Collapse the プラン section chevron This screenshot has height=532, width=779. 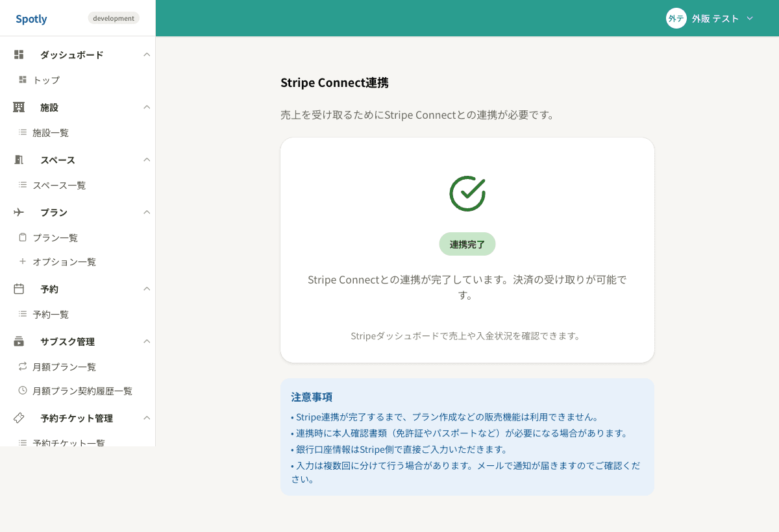147,212
